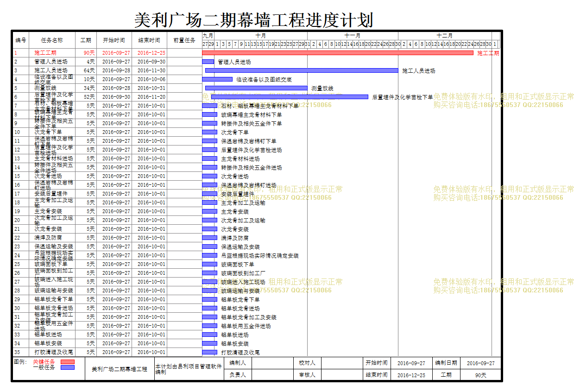Click the chart title 美利广场二期幕墙工程进度计划
Image resolution: width=574 pixels, height=392 pixels.
point(254,20)
